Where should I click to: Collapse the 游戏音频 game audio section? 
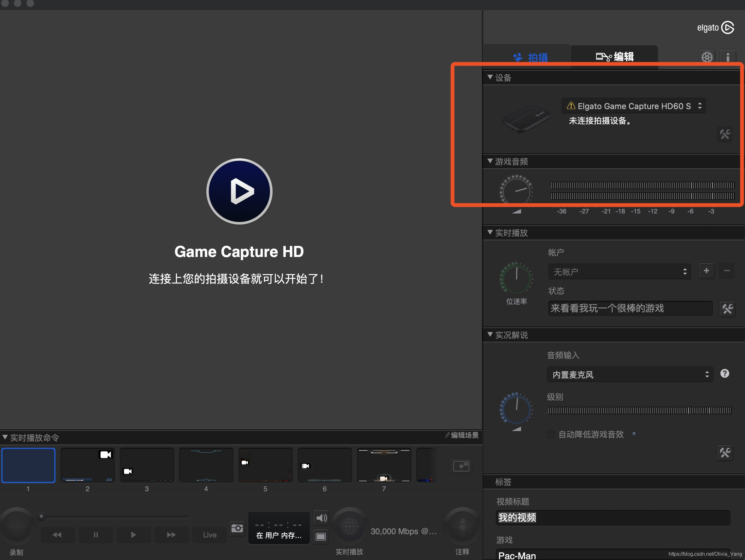[x=490, y=161]
